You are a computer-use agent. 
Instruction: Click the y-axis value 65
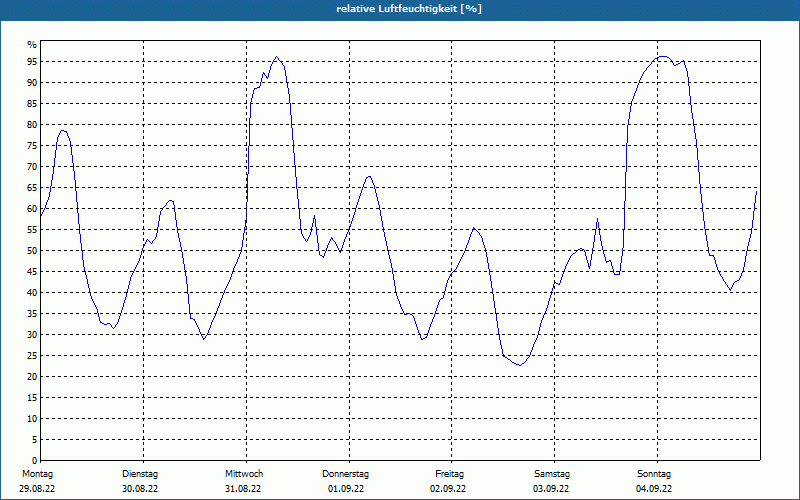[x=32, y=188]
